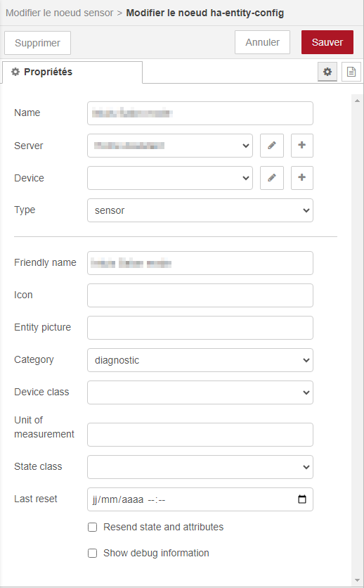The image size is (364, 588).
Task: Enable Resend state and attributes
Action: 93,528
